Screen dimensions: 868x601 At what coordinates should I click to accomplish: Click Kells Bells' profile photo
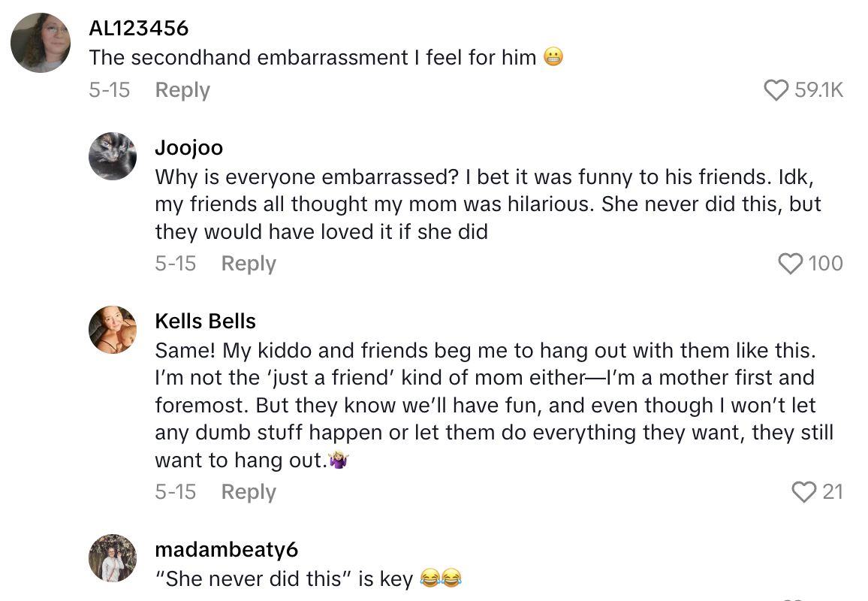(x=113, y=329)
